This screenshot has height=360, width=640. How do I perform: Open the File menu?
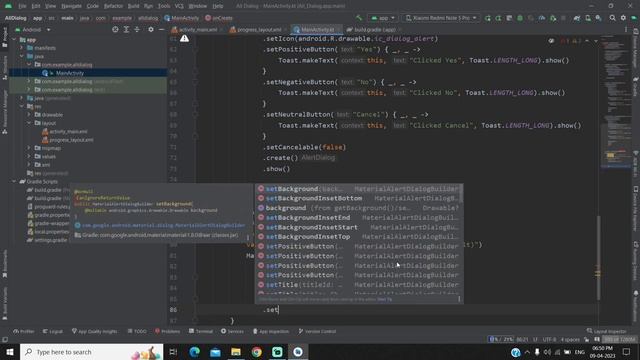(22, 6)
